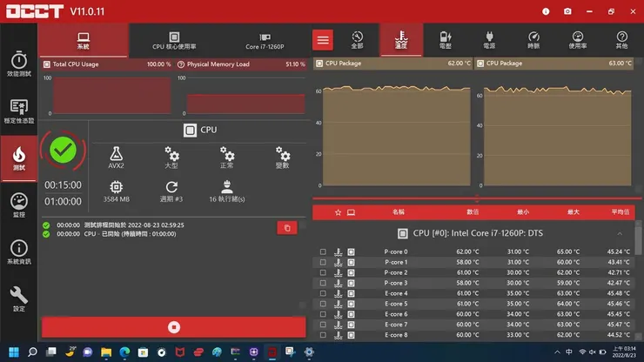Tick the checkbox for P-core 3
This screenshot has width=644, height=362.
point(323,283)
